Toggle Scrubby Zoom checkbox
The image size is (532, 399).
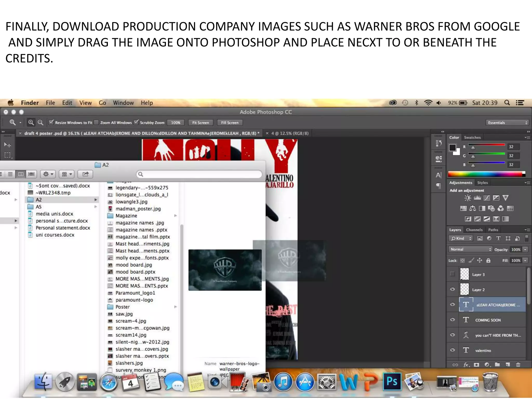click(x=136, y=122)
